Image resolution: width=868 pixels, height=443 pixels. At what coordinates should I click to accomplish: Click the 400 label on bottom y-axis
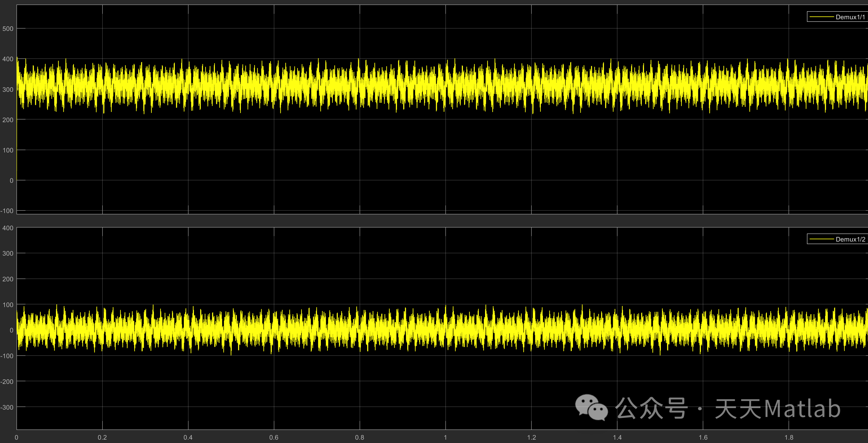click(x=8, y=228)
